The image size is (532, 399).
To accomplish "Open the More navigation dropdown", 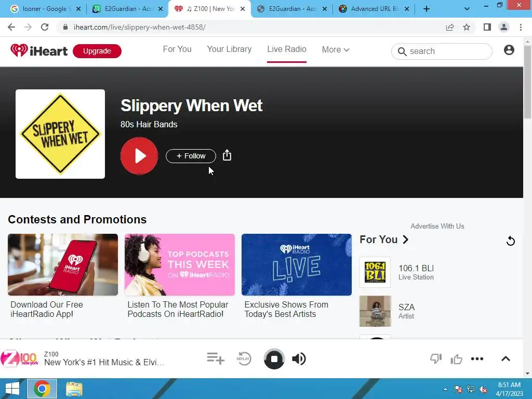I will pyautogui.click(x=335, y=49).
